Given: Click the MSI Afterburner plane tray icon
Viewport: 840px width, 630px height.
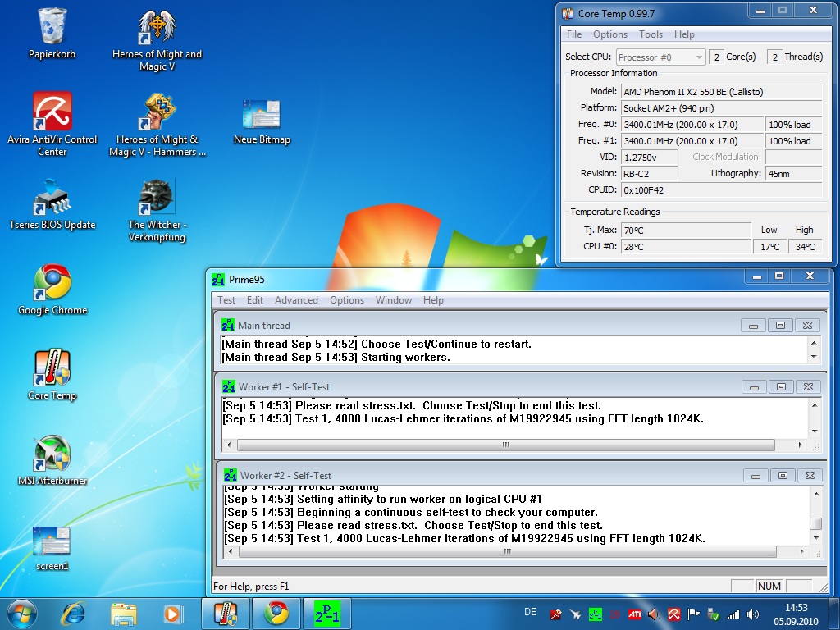Looking at the screenshot, I should (575, 614).
